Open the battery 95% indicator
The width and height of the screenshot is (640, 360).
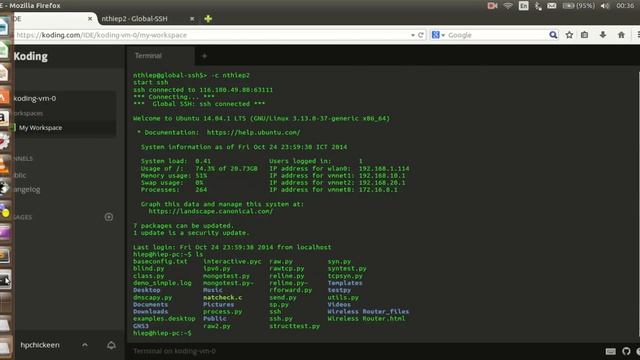tap(578, 6)
